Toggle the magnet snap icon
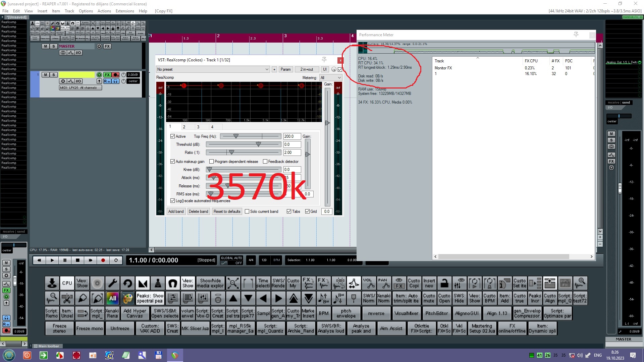The height and width of the screenshot is (362, 644). (x=173, y=283)
